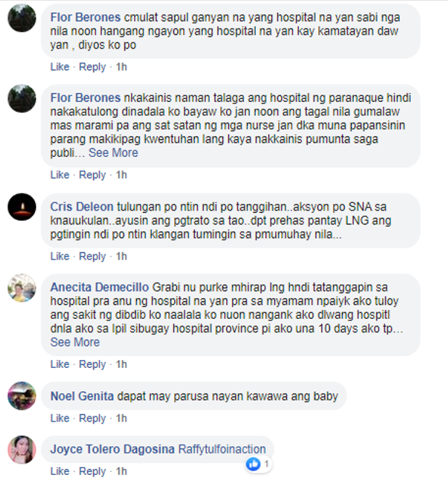Image resolution: width=448 pixels, height=480 pixels.
Task: Open Joyce Tolero Dagosina's profile name link
Action: tap(112, 449)
